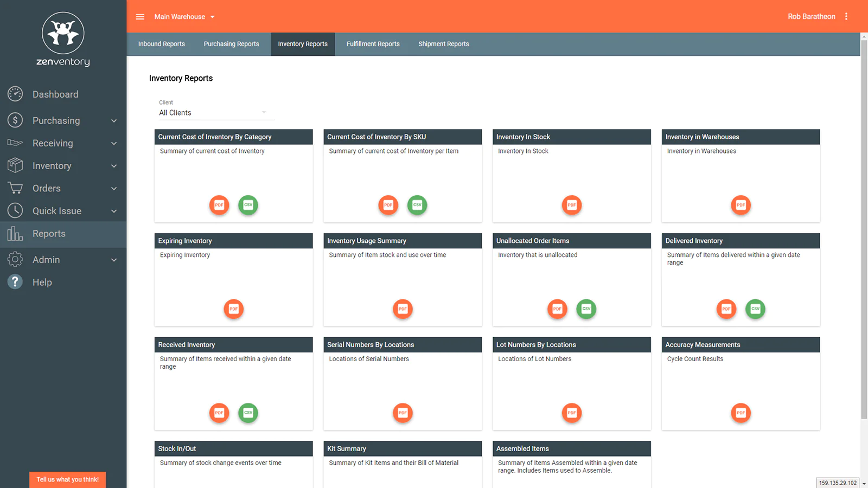Expand the Inventory sidebar chevron
Screen dimensions: 868x488
coord(114,166)
